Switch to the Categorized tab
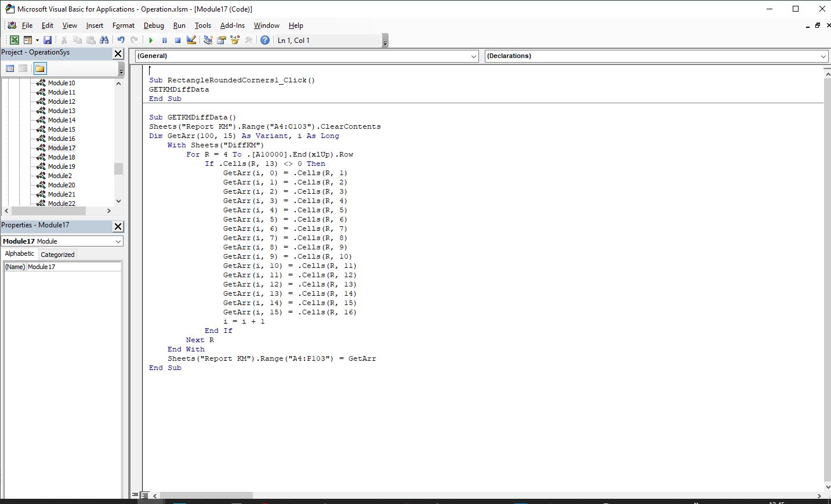The height and width of the screenshot is (504, 831). (57, 255)
